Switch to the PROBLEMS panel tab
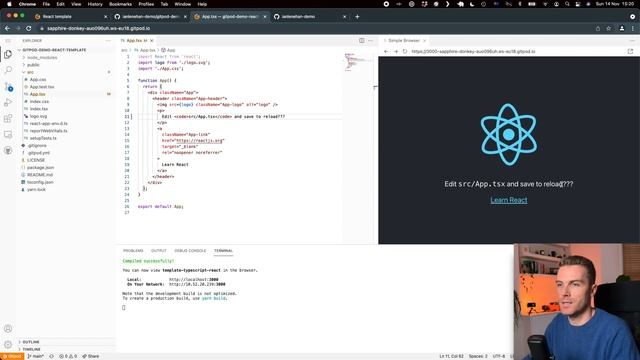 tap(133, 251)
